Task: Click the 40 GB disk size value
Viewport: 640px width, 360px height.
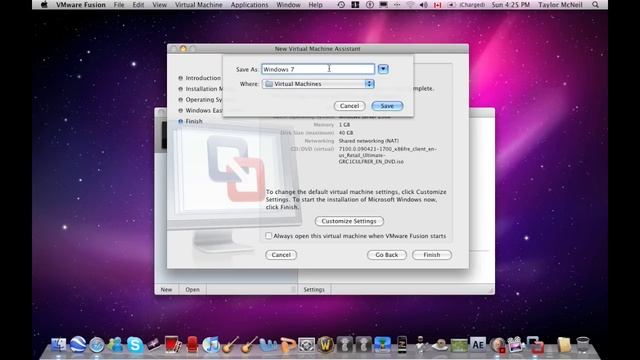Action: pyautogui.click(x=346, y=133)
